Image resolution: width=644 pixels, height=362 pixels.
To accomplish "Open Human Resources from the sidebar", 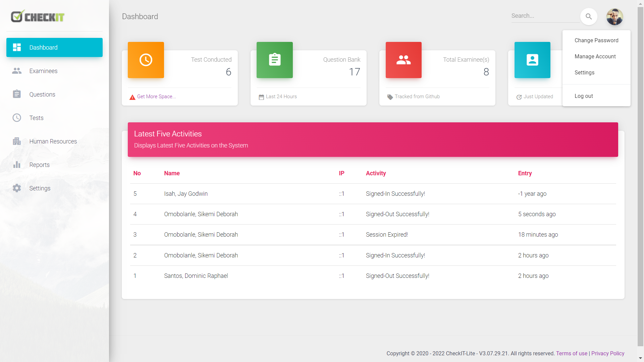I will point(53,141).
